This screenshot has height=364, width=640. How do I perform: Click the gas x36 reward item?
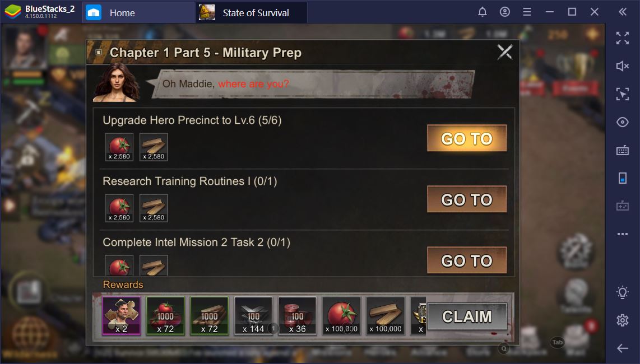(x=298, y=316)
